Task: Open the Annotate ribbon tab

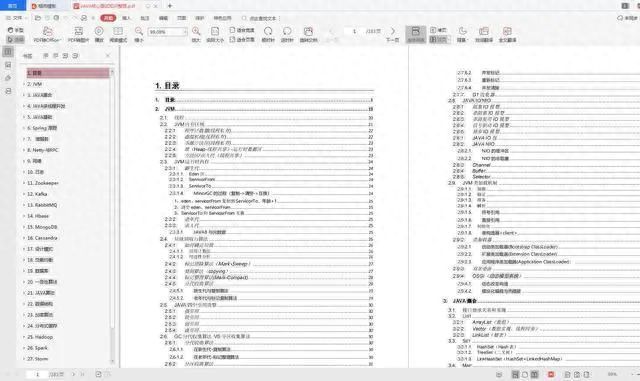Action: click(144, 18)
